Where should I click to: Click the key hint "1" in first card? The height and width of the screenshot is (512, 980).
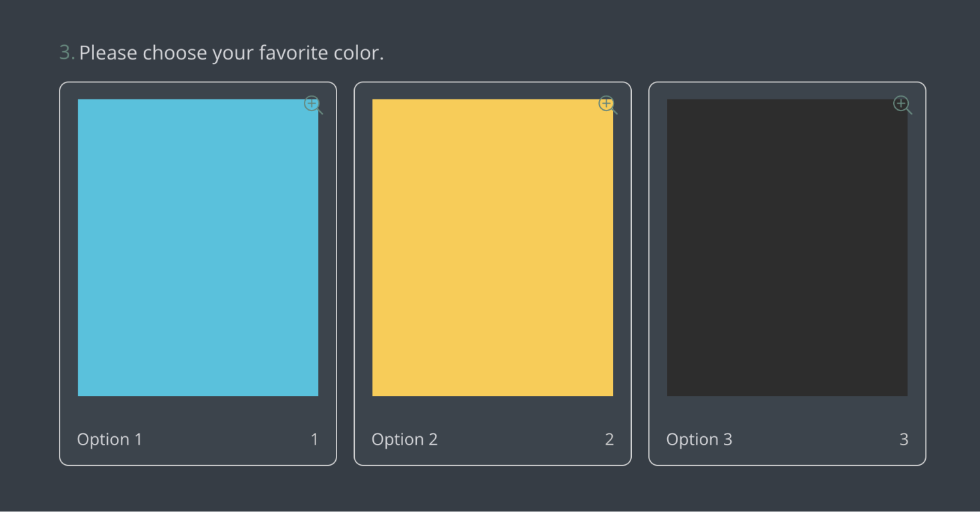tap(314, 439)
